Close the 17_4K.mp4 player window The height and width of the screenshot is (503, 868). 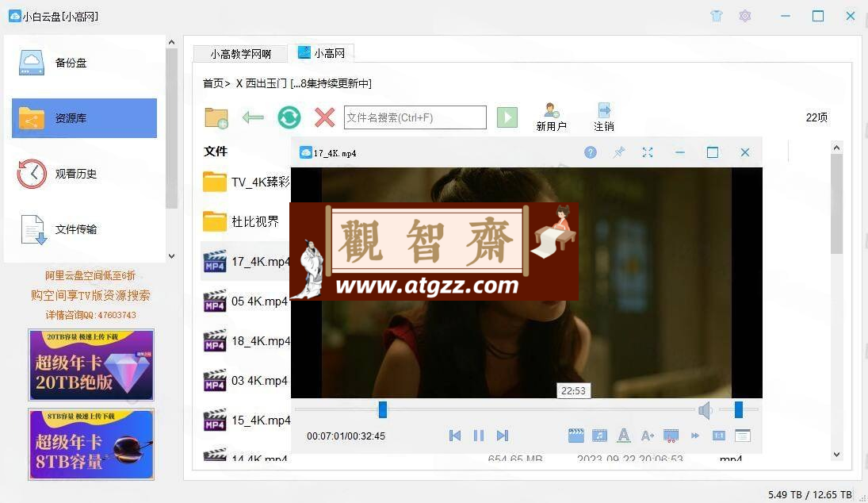click(x=745, y=152)
